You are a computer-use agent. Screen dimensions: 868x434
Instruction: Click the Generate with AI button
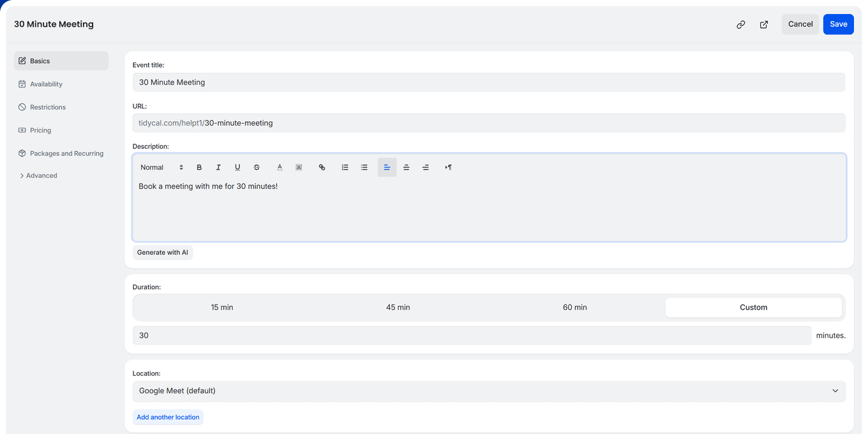tap(163, 252)
